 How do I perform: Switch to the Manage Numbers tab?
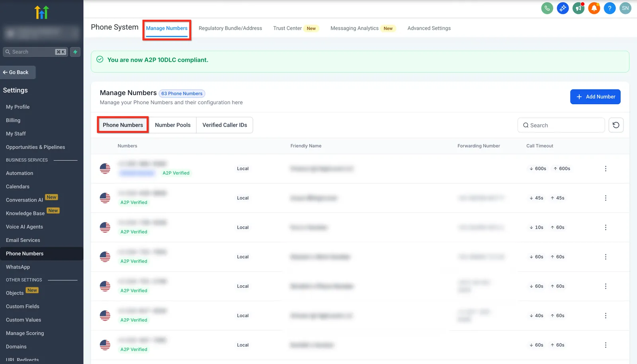click(x=167, y=28)
